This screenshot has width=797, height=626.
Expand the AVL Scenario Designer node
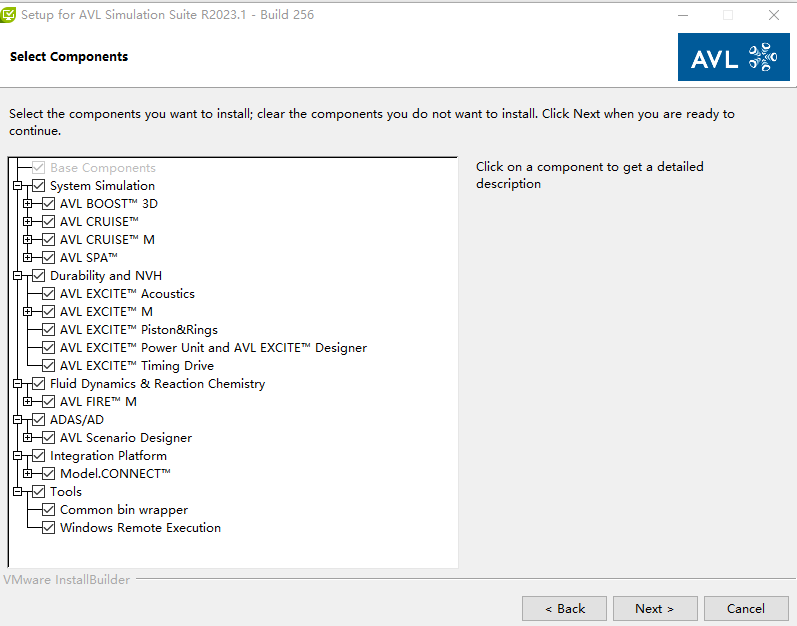click(27, 438)
